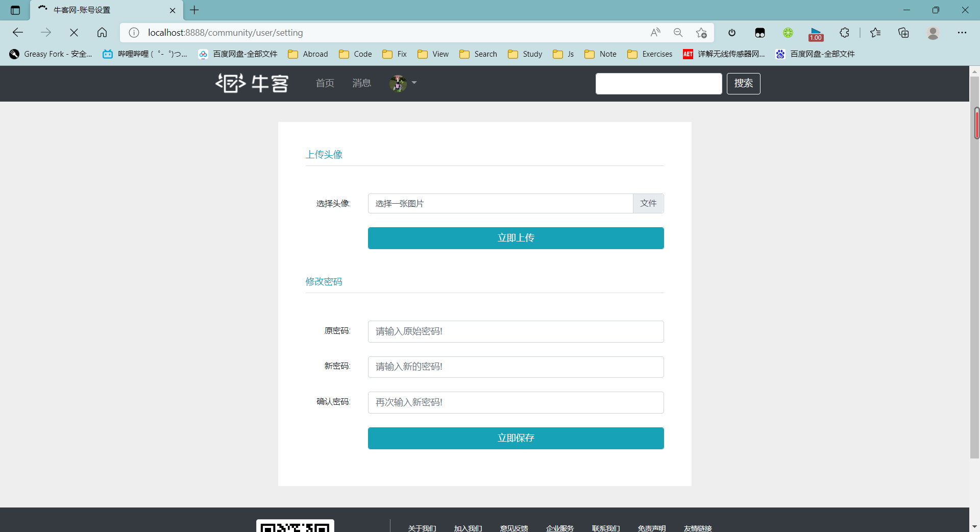Open the 首页 navigation link
Image resolution: width=980 pixels, height=532 pixels.
(325, 83)
